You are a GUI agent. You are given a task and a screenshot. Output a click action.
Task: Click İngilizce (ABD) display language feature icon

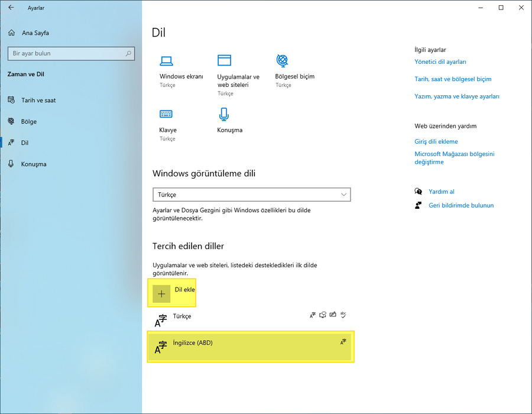(x=343, y=342)
